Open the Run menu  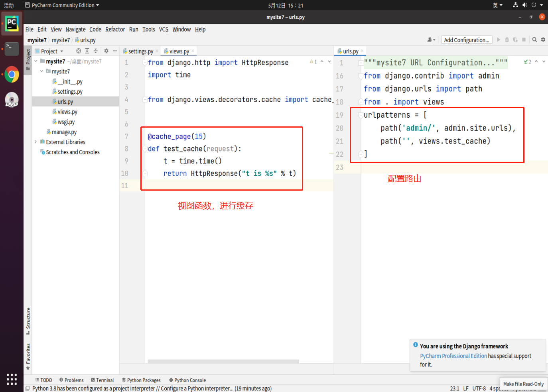[133, 29]
